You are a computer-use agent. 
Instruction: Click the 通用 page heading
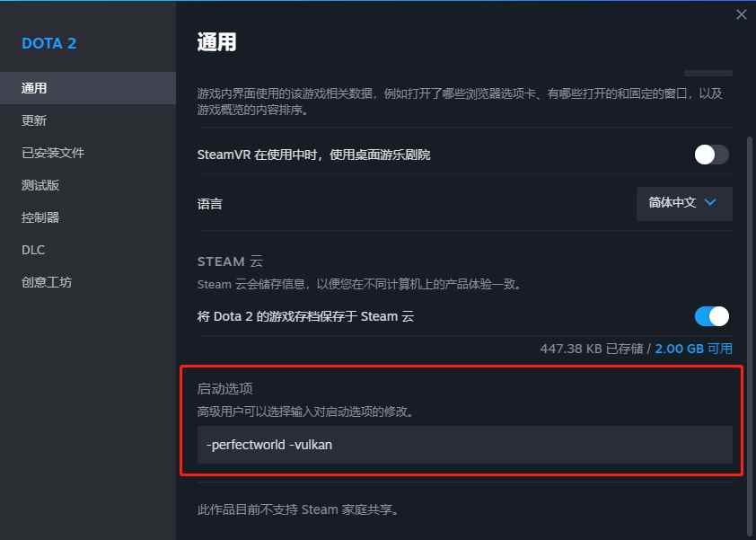click(x=217, y=42)
